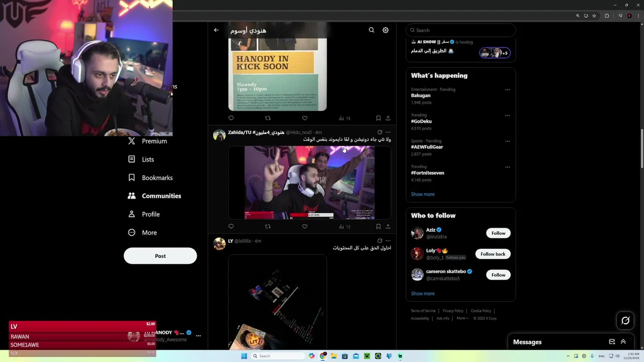Reply to Zahida/TU's post

231,226
